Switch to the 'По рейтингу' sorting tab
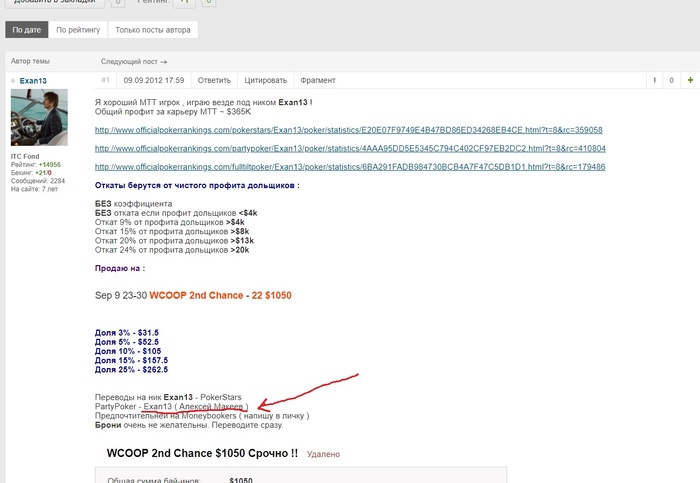Screen dimensions: 700x483 coord(78,30)
